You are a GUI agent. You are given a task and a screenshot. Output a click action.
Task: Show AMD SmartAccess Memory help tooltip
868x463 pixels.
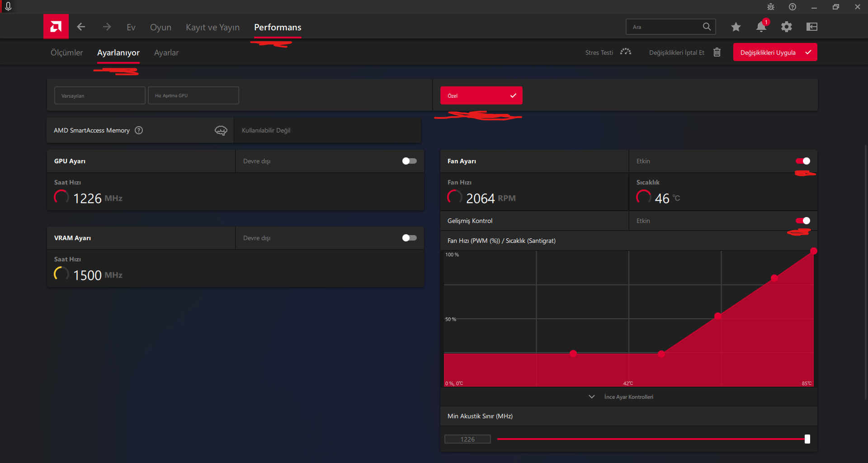[x=139, y=130]
